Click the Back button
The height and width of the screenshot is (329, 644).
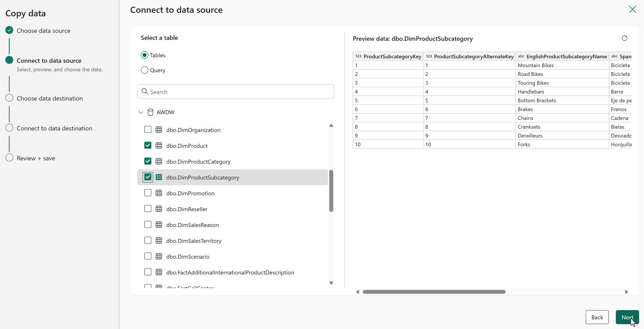[x=597, y=317]
